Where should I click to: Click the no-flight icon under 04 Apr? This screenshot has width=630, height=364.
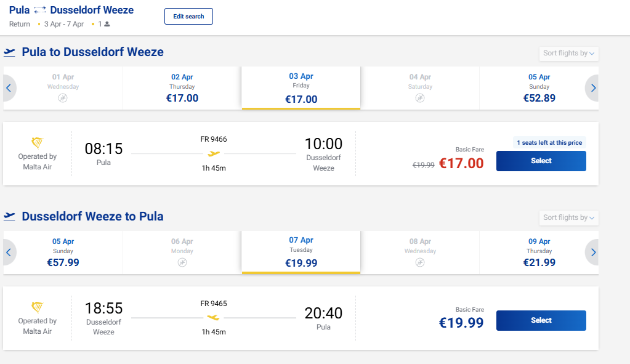point(420,98)
